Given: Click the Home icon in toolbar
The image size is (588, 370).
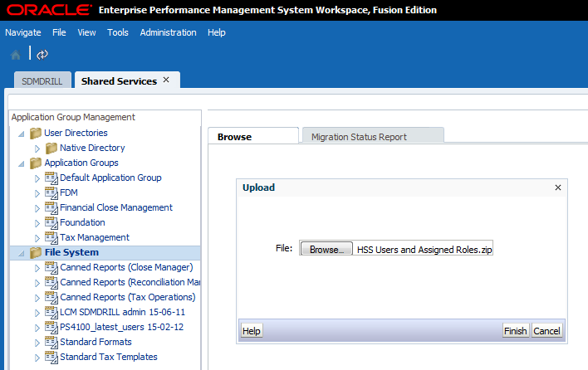Looking at the screenshot, I should (x=16, y=55).
